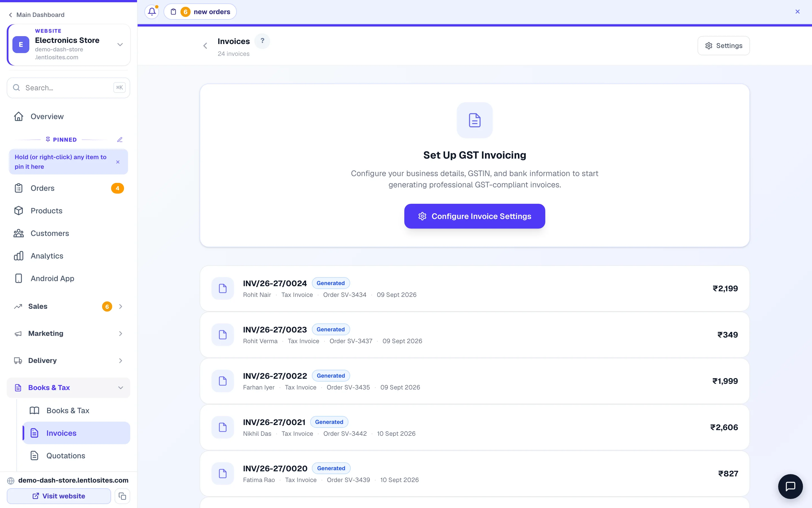Click the globe icon next to store domain
This screenshot has width=812, height=508.
(11, 481)
